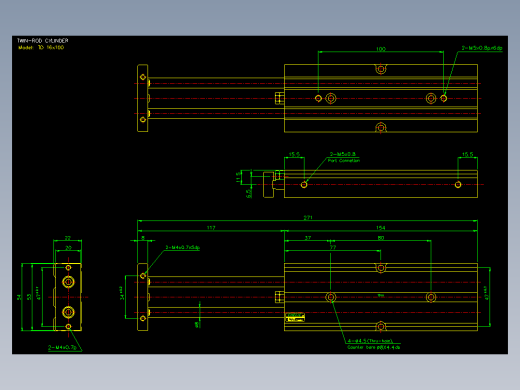Select the 11.5 dimension in side view
The height and width of the screenshot is (390, 520).
click(x=238, y=177)
